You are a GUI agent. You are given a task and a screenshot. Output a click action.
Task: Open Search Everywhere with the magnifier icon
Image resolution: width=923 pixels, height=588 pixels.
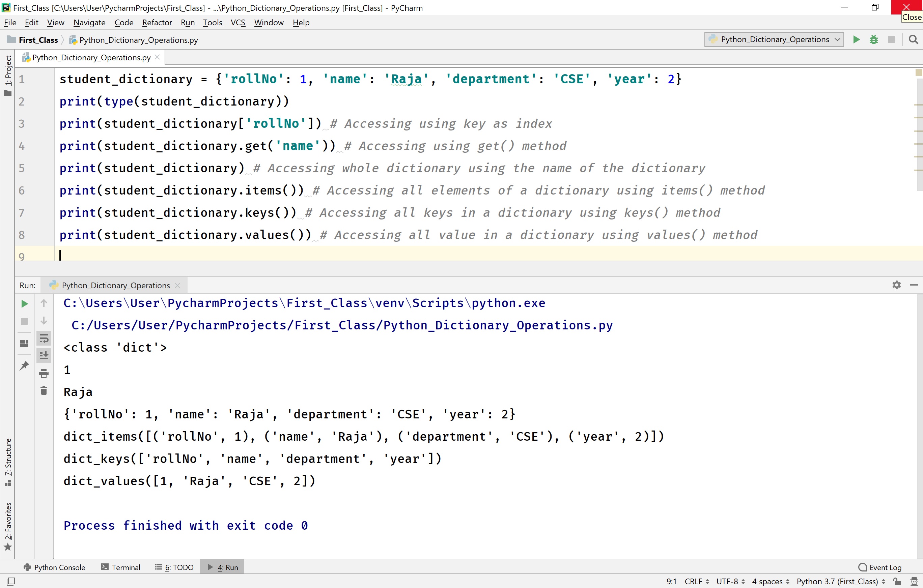coord(914,39)
